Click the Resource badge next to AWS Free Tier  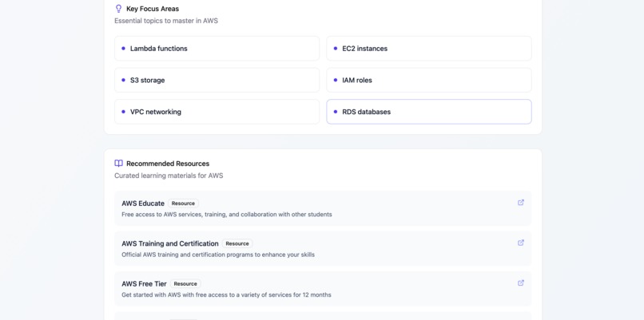[185, 283]
